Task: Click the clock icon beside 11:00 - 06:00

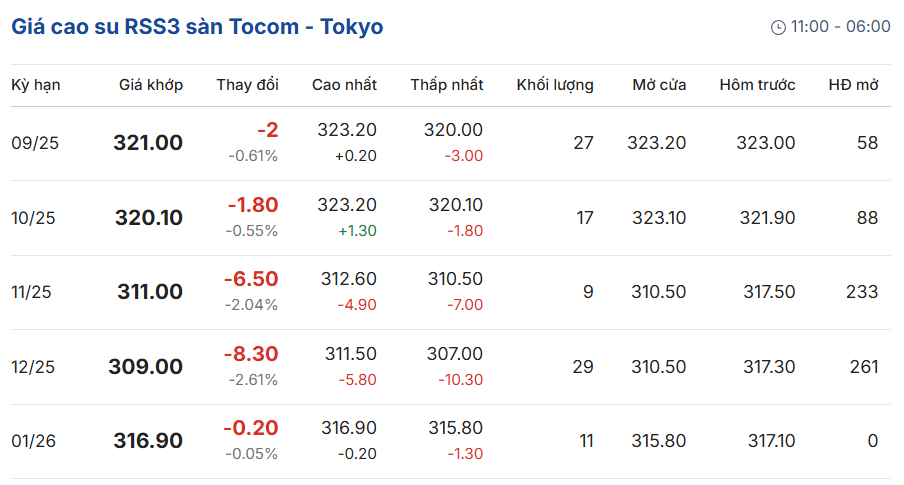Action: tap(778, 27)
